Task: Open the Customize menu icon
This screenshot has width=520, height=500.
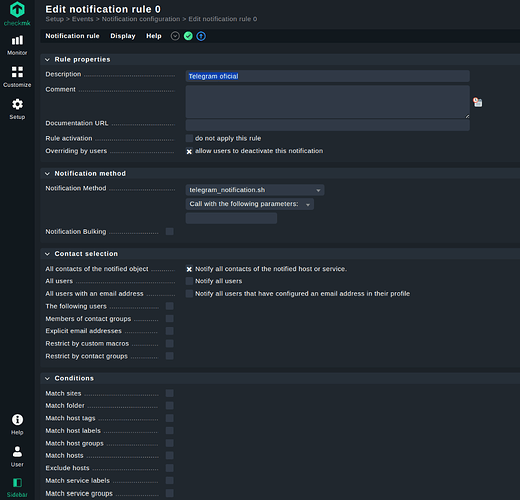Action: point(17,77)
